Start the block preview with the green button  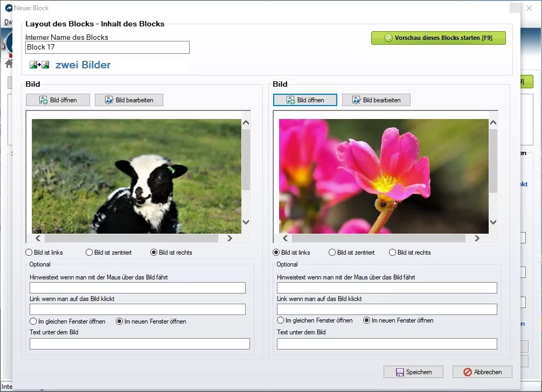click(x=438, y=38)
